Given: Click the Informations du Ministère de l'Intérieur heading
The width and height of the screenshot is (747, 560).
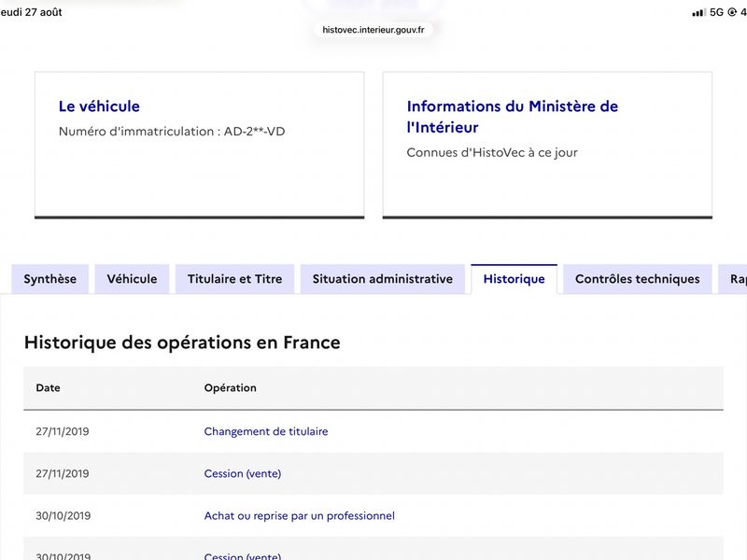Looking at the screenshot, I should click(512, 117).
